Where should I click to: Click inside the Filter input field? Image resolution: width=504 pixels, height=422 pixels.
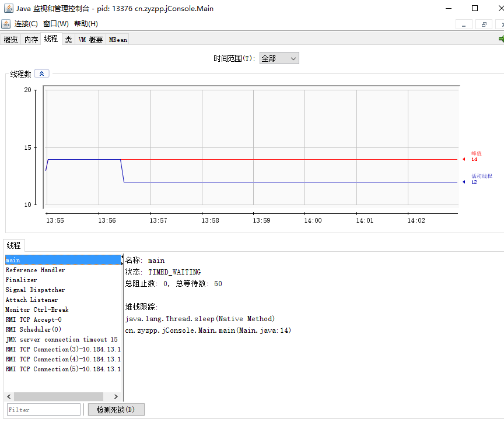43,409
